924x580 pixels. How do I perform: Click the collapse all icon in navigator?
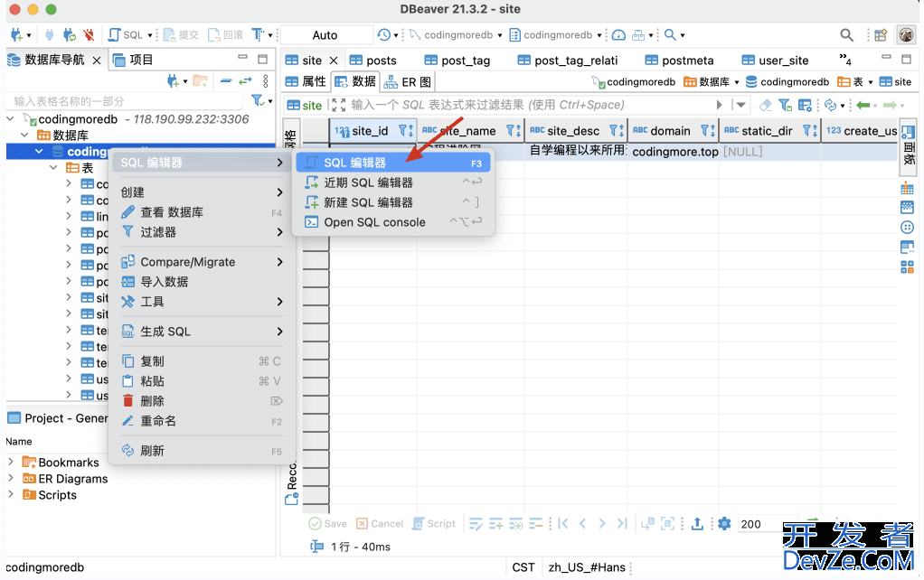tap(226, 80)
